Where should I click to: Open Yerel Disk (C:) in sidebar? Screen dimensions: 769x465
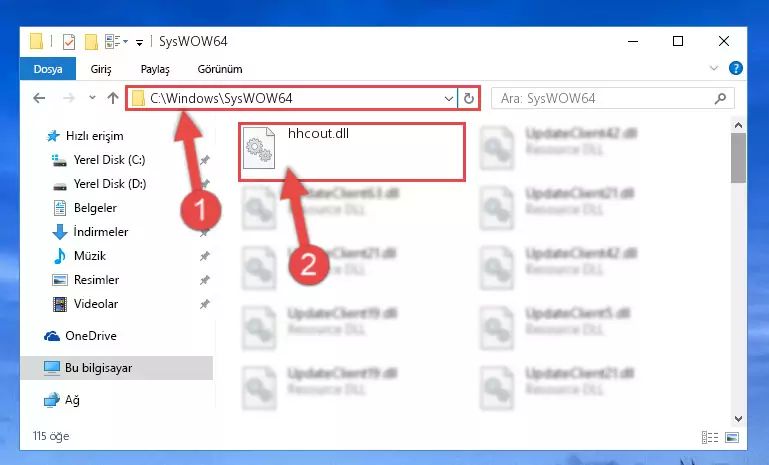(x=109, y=160)
